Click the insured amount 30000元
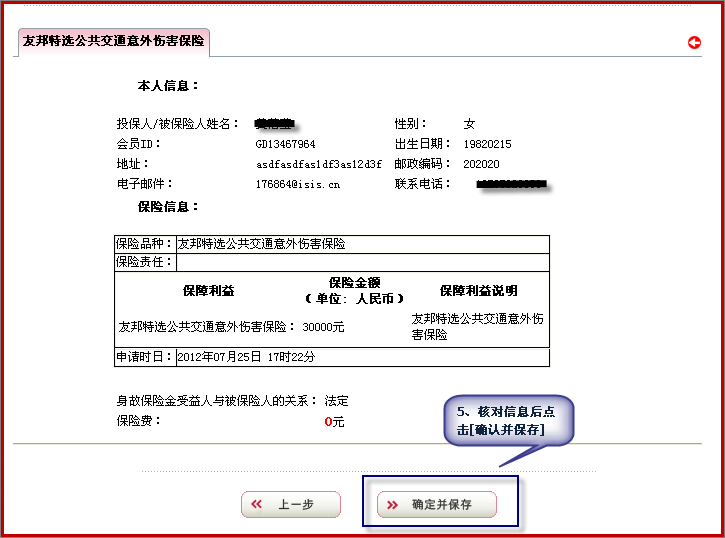The image size is (725, 538). click(323, 327)
